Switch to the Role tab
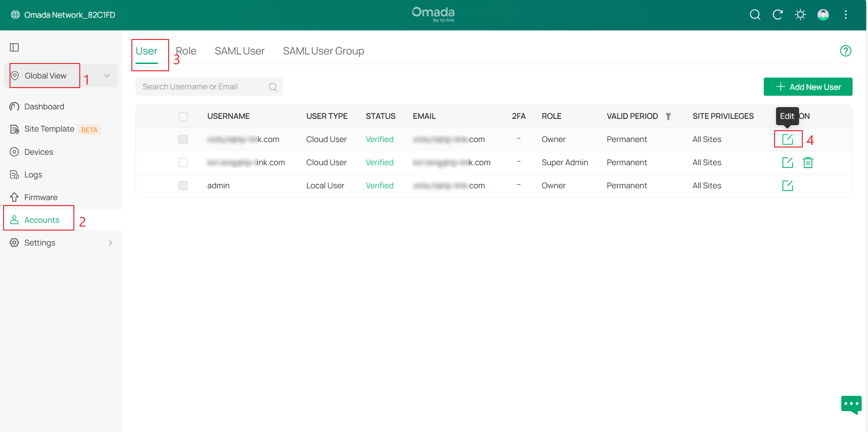The image size is (868, 432). pos(186,51)
